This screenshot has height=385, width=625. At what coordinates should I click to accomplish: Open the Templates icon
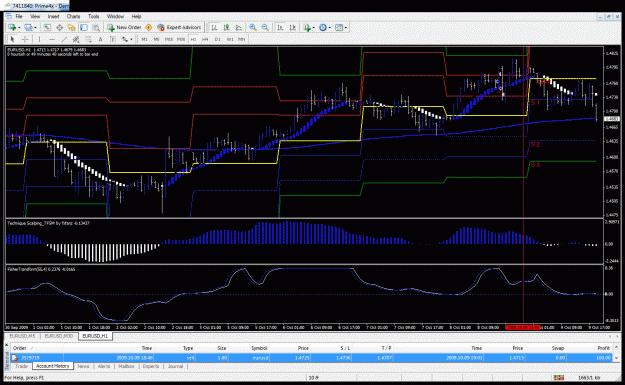tap(339, 28)
